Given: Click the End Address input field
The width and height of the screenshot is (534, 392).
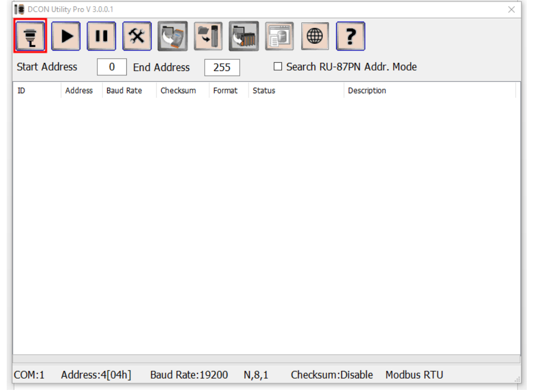Looking at the screenshot, I should pyautogui.click(x=222, y=67).
